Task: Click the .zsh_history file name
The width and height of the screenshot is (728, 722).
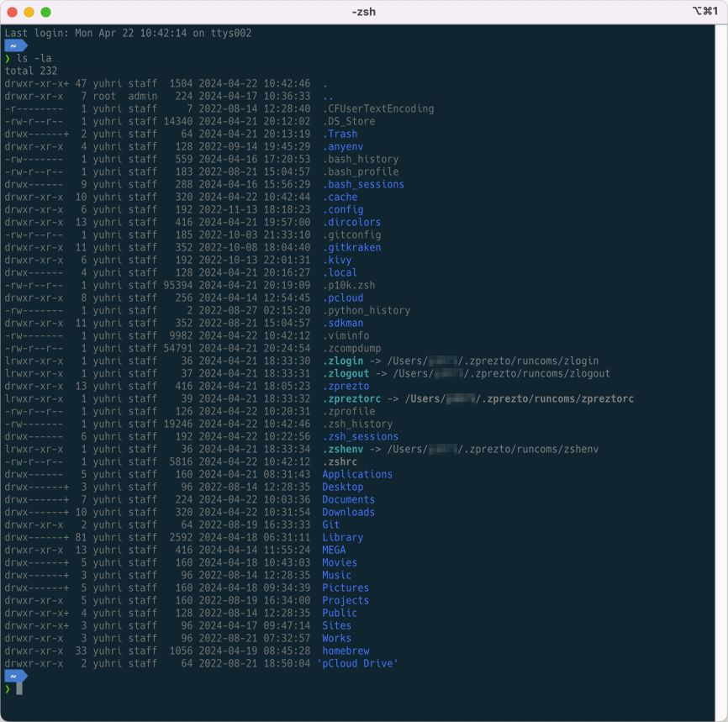Action: [x=357, y=424]
